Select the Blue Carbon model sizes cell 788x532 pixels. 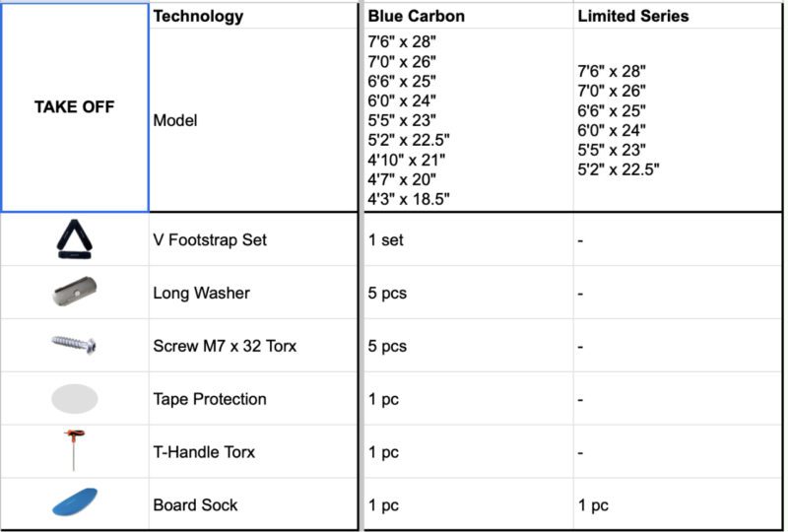tap(468, 120)
